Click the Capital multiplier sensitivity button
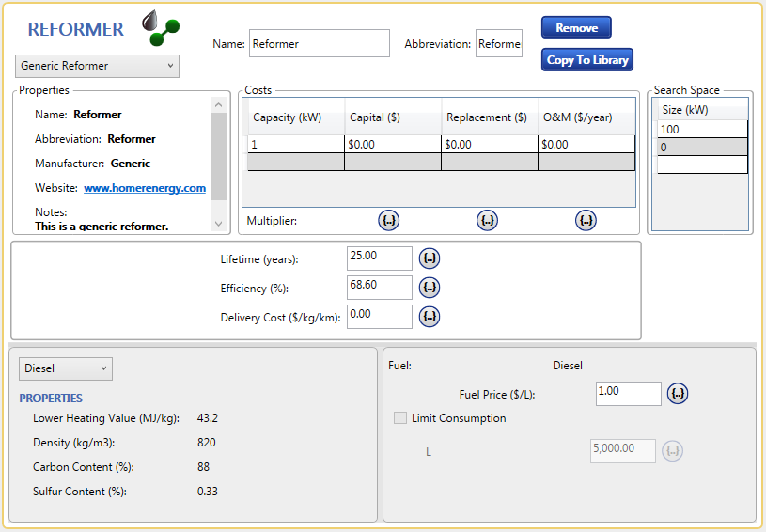 (389, 221)
